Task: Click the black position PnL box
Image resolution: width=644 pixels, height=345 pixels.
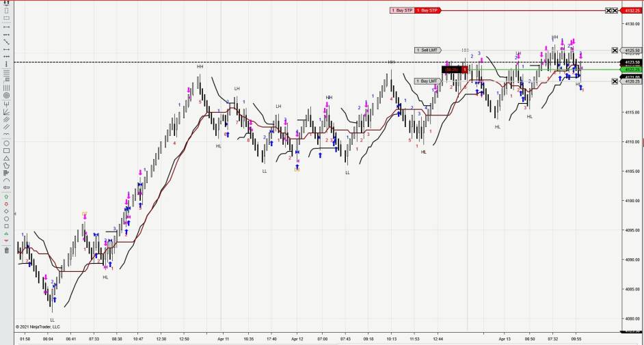Action: point(452,70)
